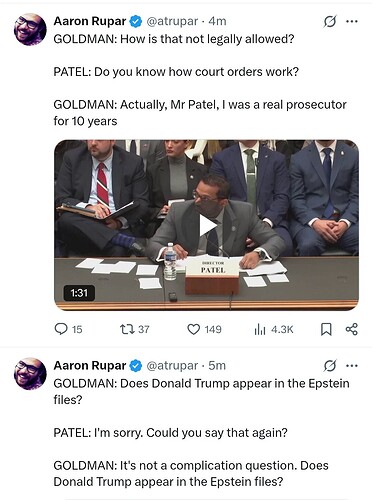Open tweet text about Epstein files

pyautogui.click(x=201, y=432)
